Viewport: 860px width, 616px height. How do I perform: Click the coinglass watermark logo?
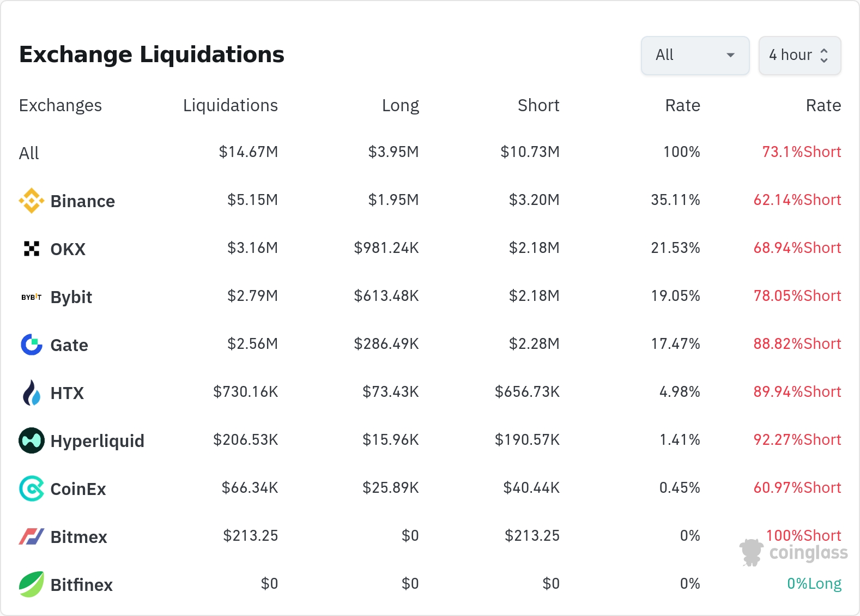pos(794,553)
